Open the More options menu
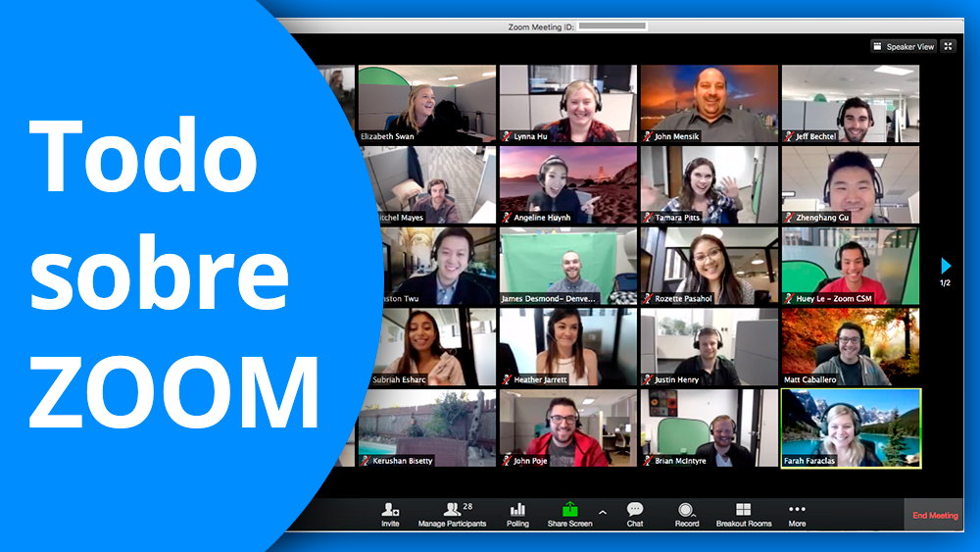Image resolution: width=980 pixels, height=552 pixels. point(797,515)
